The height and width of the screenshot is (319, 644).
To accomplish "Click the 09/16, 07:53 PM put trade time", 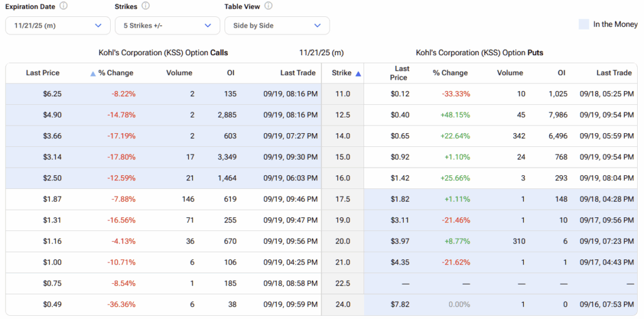I will pyautogui.click(x=607, y=305).
